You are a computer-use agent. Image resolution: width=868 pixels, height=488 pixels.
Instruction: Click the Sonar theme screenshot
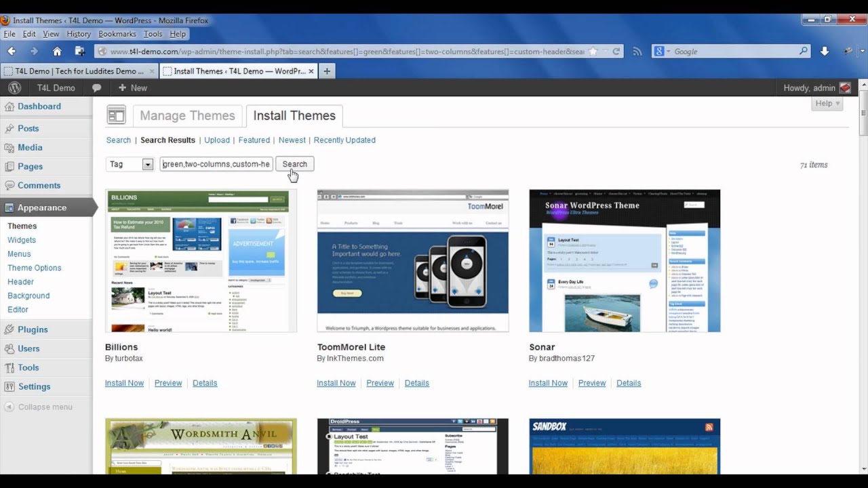(x=625, y=261)
